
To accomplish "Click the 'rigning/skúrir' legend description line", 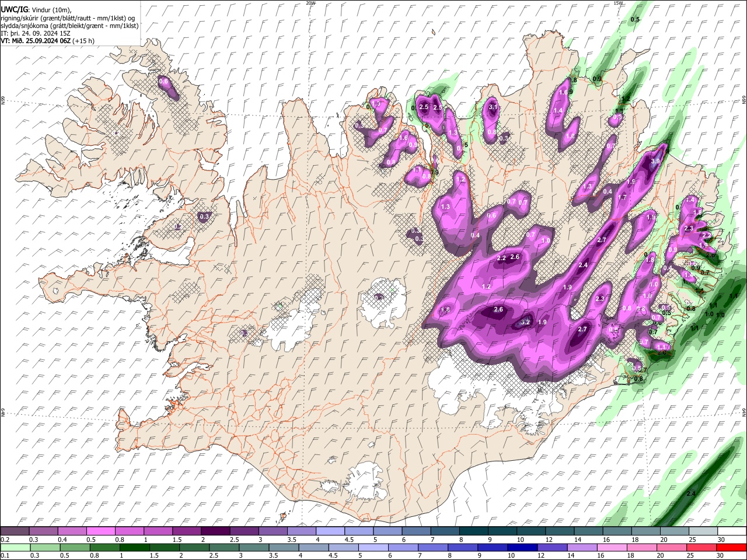I will (67, 18).
